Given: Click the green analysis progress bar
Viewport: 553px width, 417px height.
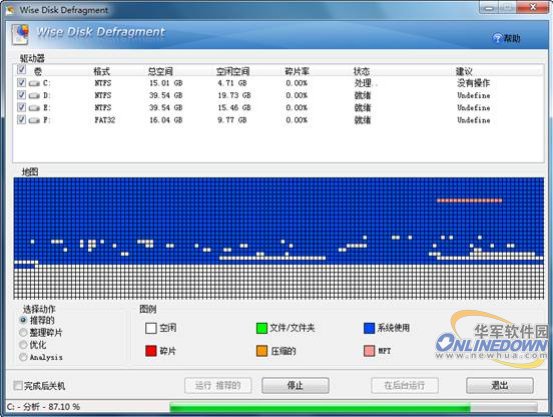Looking at the screenshot, I should (x=320, y=407).
